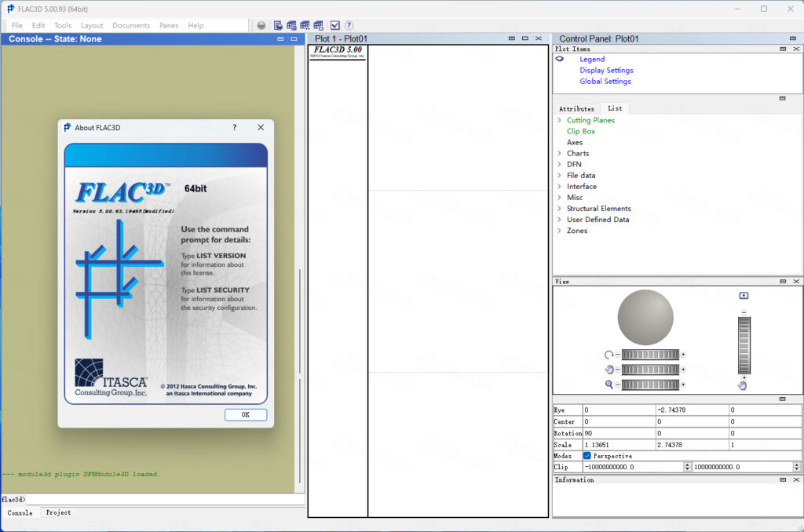Open Global Settings link
The height and width of the screenshot is (532, 804).
click(605, 81)
